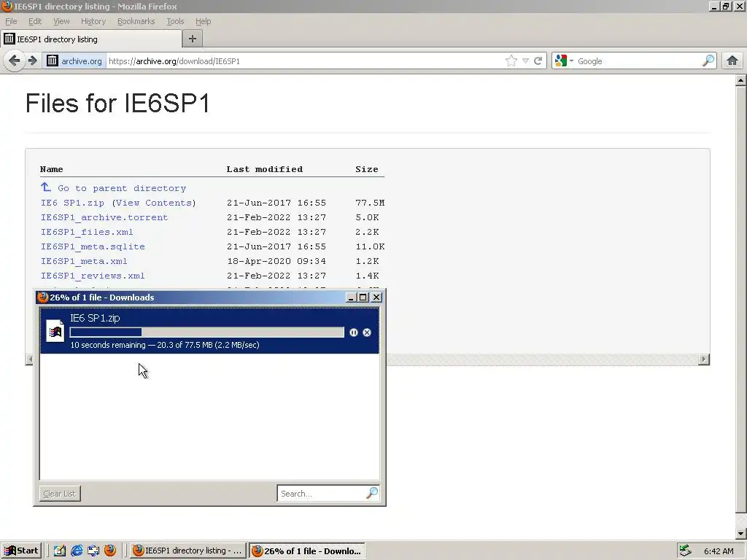Click the download status text line
The height and width of the screenshot is (560, 747).
coord(165,345)
